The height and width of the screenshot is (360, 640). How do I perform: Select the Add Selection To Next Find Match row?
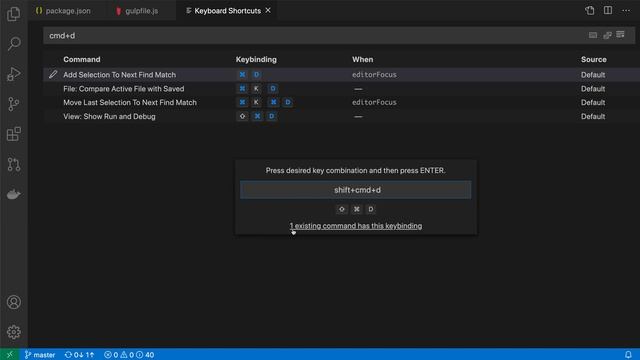[x=341, y=75]
